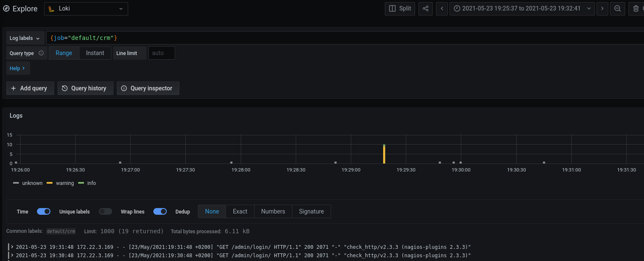Click the query field with job="default/crm"
Image resolution: width=644 pixels, height=261 pixels.
(x=344, y=38)
